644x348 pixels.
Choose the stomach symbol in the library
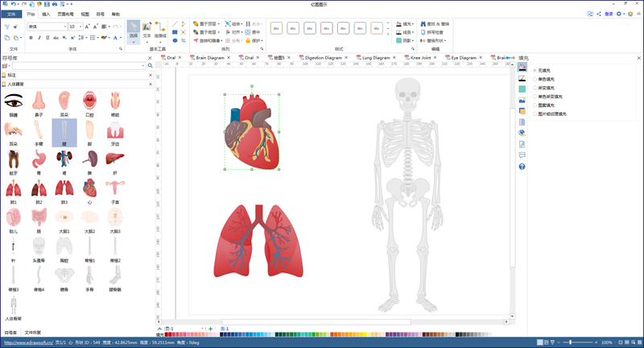(39, 159)
